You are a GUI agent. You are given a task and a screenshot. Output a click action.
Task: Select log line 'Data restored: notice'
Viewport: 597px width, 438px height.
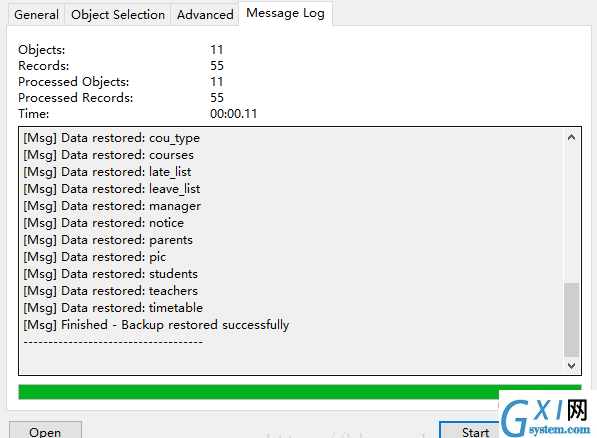[104, 223]
